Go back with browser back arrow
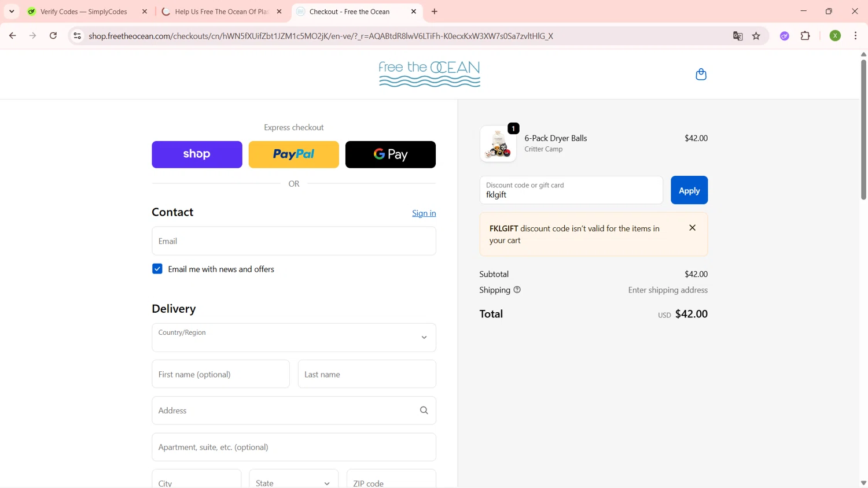Image resolution: width=868 pixels, height=488 pixels. [x=12, y=36]
